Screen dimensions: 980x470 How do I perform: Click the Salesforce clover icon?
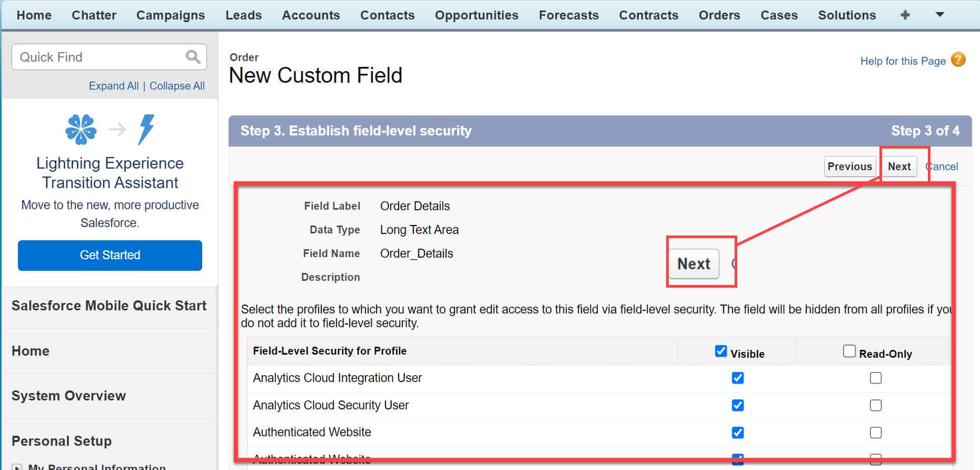click(82, 129)
